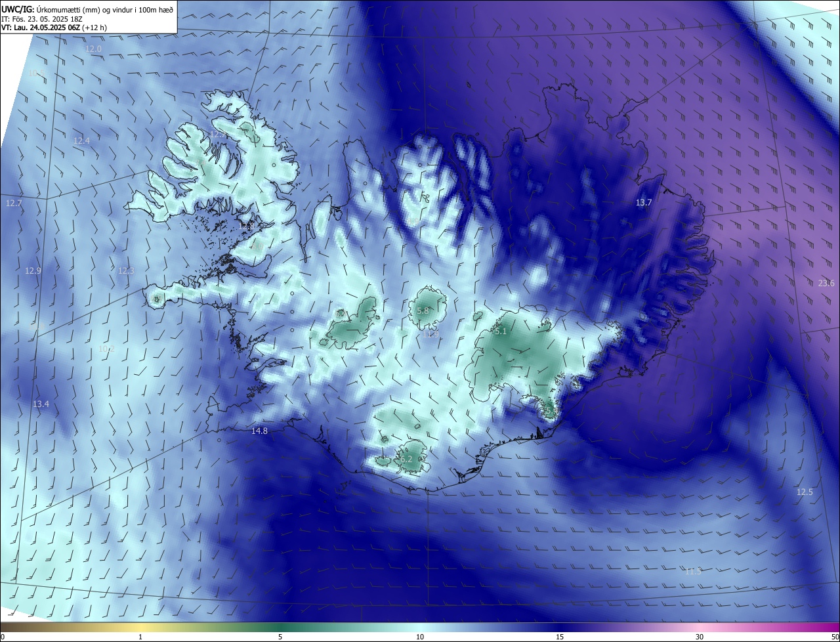Click the colorbar tick label 1
This screenshot has height=642, width=840.
tap(141, 637)
